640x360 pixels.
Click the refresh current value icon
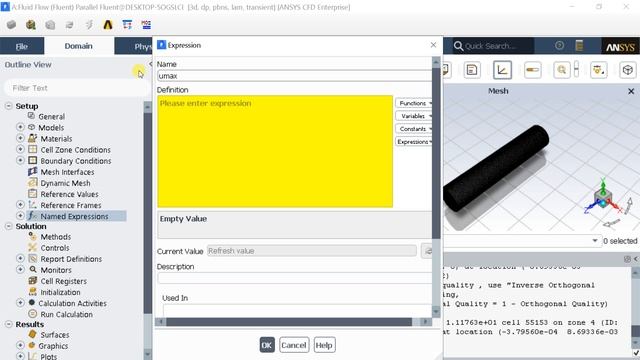(x=427, y=251)
